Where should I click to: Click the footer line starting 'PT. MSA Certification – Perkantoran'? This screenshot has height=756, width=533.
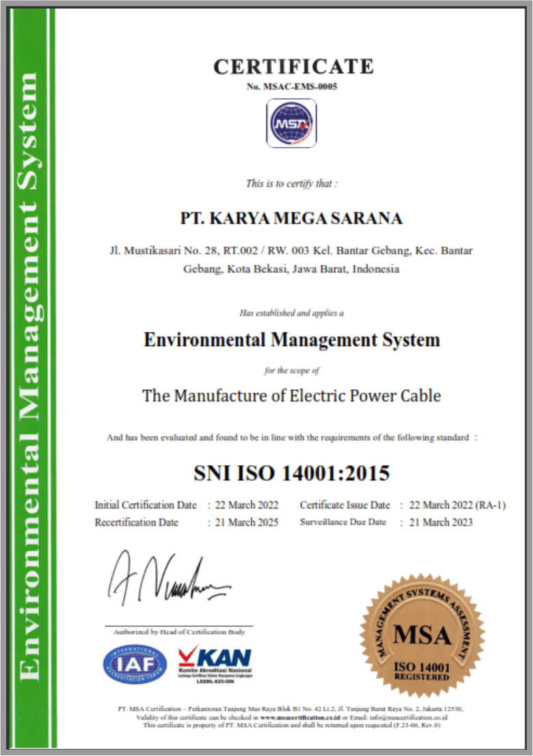pyautogui.click(x=291, y=709)
